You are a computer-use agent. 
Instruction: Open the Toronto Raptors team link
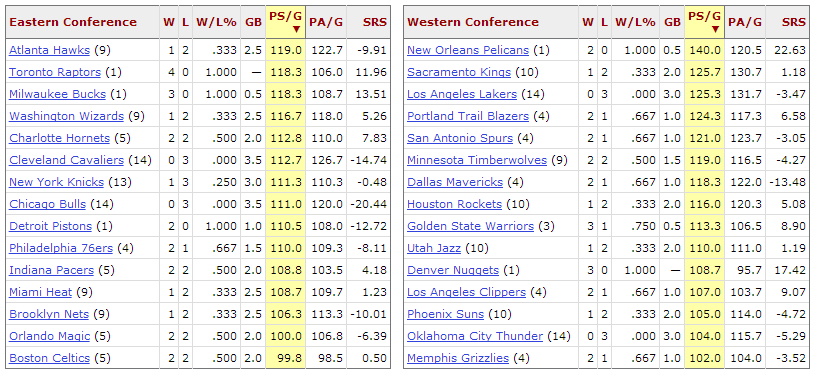pos(55,72)
